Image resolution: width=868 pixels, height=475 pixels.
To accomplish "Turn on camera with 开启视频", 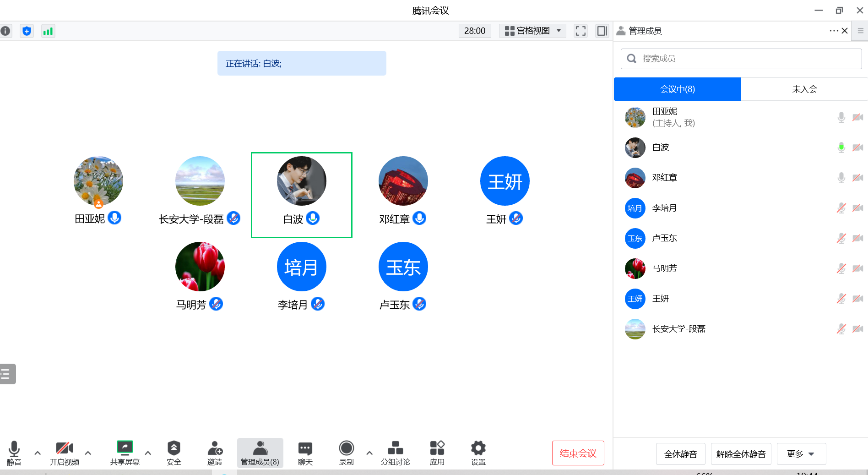I will (65, 453).
